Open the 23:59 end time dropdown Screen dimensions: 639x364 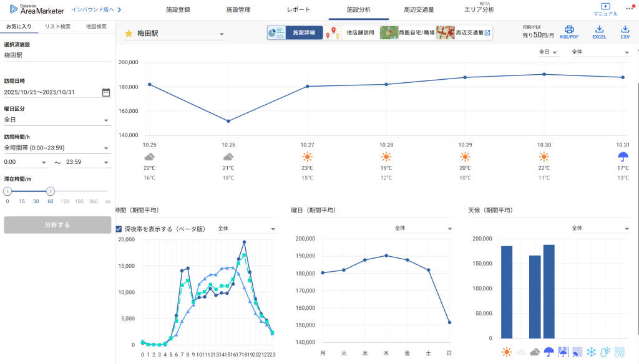pyautogui.click(x=106, y=163)
